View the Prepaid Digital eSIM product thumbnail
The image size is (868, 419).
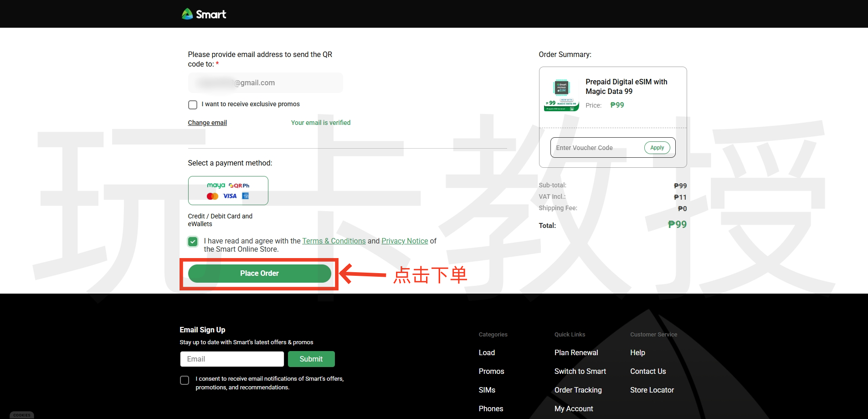(561, 95)
